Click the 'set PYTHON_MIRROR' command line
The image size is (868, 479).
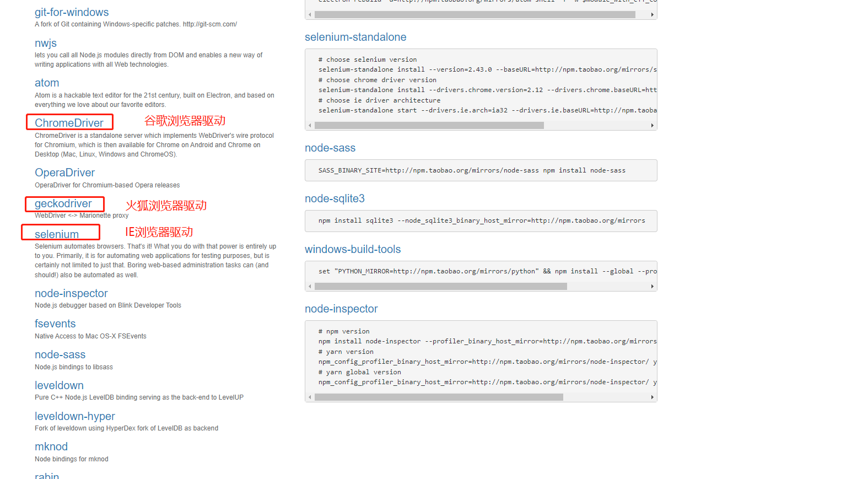coord(487,271)
